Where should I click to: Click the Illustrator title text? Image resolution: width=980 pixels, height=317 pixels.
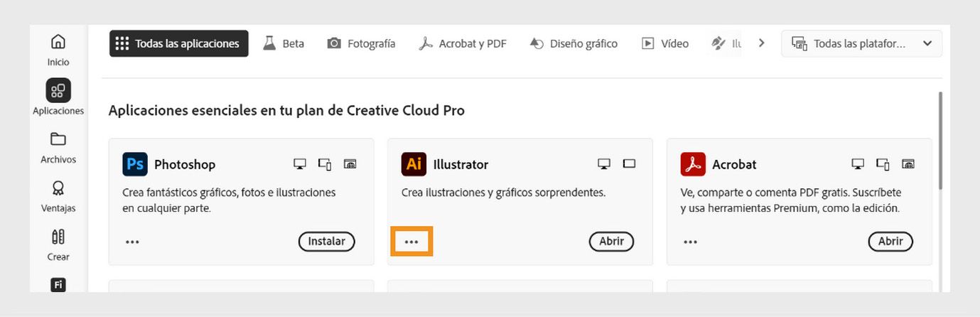(x=461, y=164)
